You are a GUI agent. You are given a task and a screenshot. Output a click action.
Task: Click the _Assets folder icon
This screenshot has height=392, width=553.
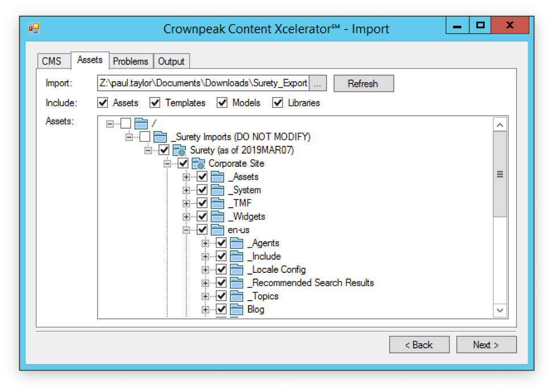[x=217, y=176]
